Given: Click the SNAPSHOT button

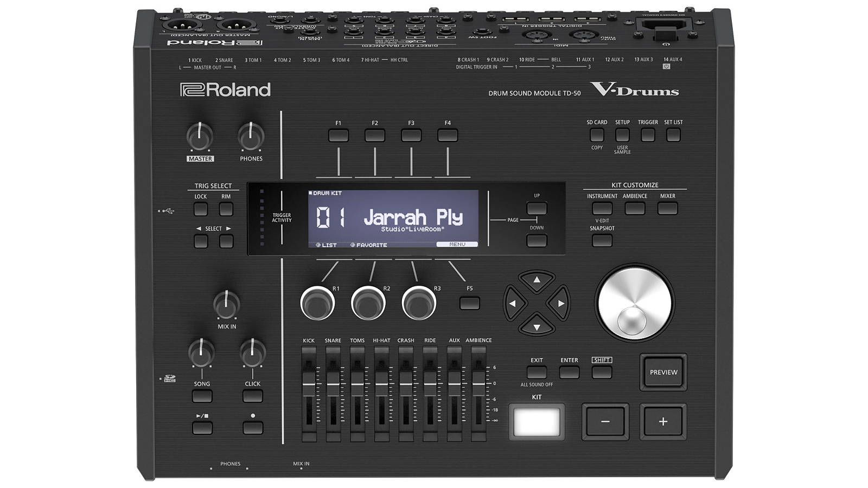Looking at the screenshot, I should 602,240.
